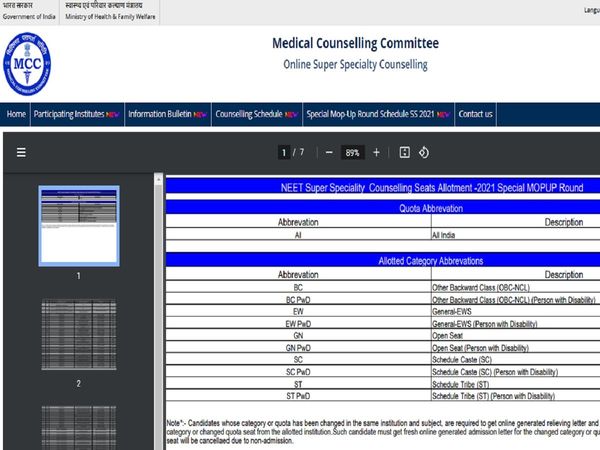Select page 1 thumbnail
The height and width of the screenshot is (450, 600).
(x=79, y=226)
